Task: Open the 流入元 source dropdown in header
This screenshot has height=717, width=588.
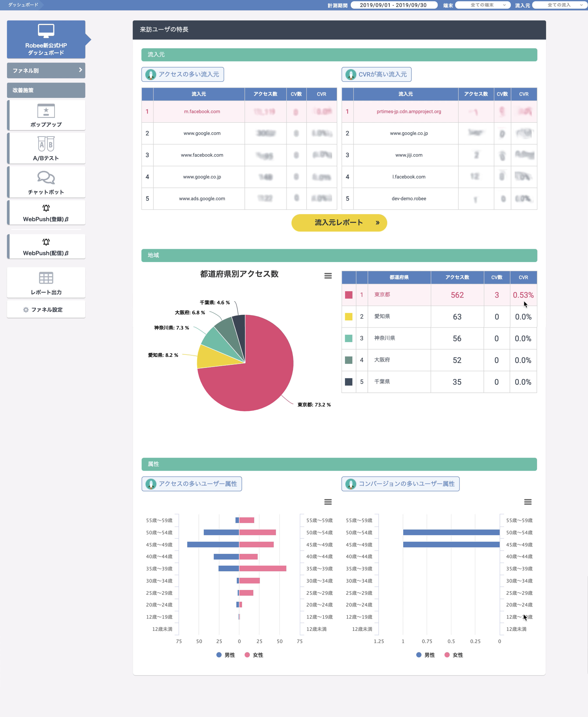Action: pyautogui.click(x=560, y=5)
